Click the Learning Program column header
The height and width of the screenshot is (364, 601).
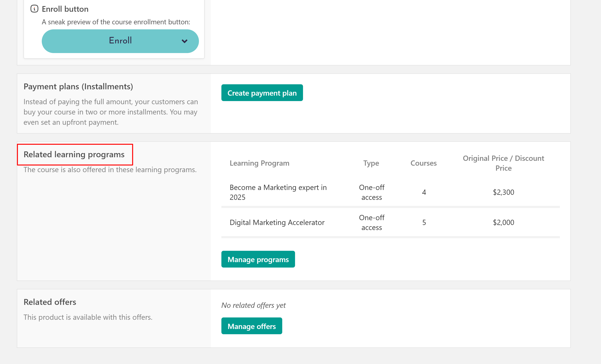(259, 163)
